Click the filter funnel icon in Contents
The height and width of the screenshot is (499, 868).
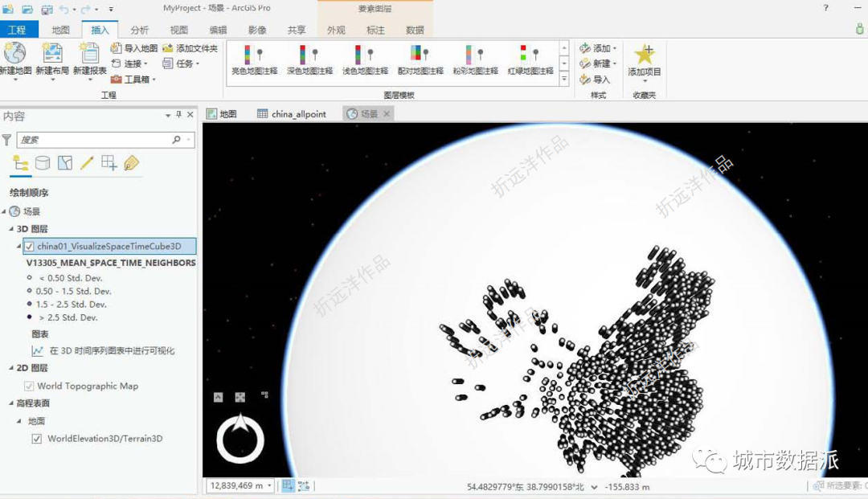click(x=6, y=139)
